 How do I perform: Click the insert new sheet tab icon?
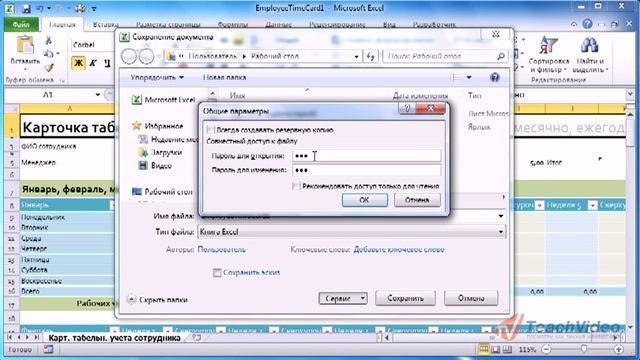(197, 338)
